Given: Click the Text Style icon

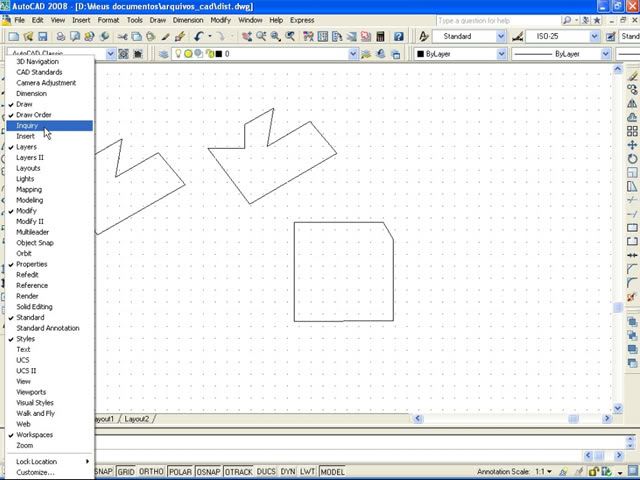Looking at the screenshot, I should (424, 37).
